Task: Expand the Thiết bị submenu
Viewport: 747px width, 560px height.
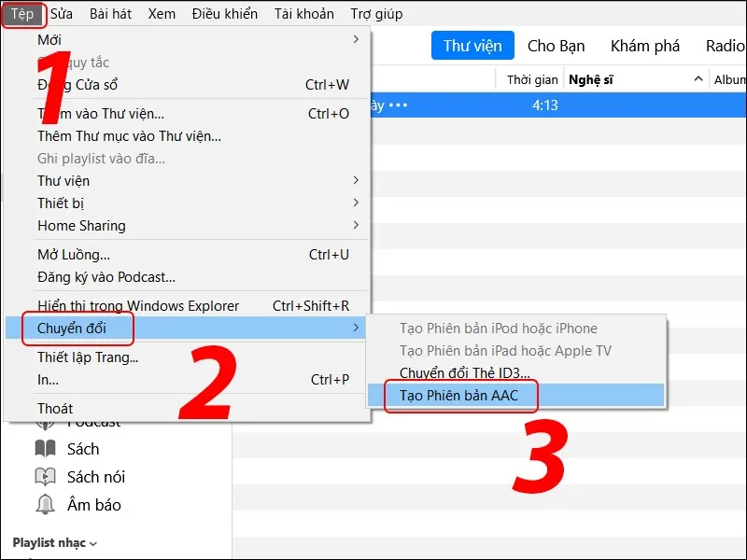Action: click(x=356, y=203)
